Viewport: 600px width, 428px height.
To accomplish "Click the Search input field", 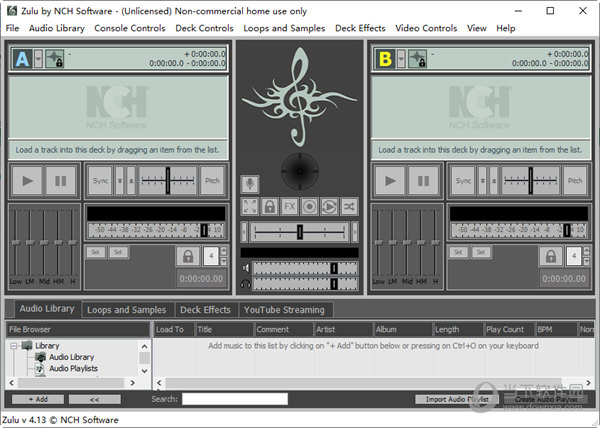I will (x=235, y=399).
